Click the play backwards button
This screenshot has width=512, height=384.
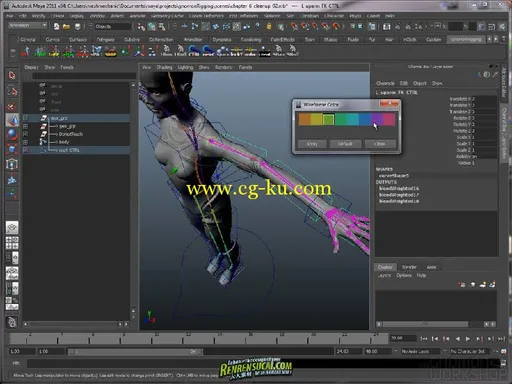[x=457, y=339]
